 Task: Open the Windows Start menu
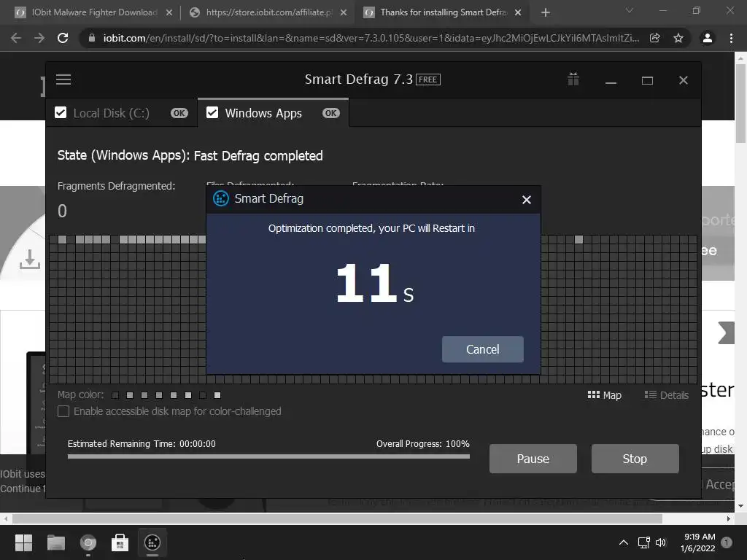click(24, 542)
